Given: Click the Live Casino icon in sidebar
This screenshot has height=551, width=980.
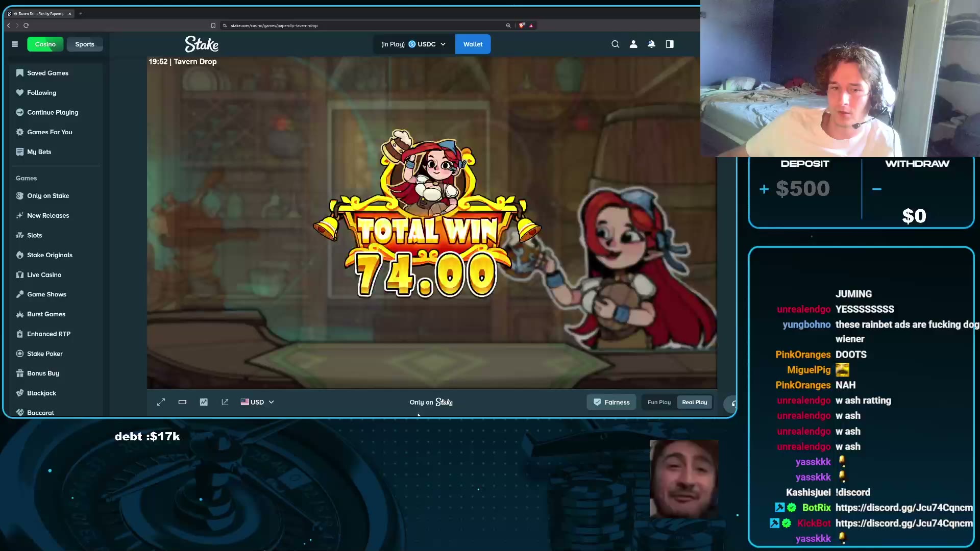Looking at the screenshot, I should point(20,275).
